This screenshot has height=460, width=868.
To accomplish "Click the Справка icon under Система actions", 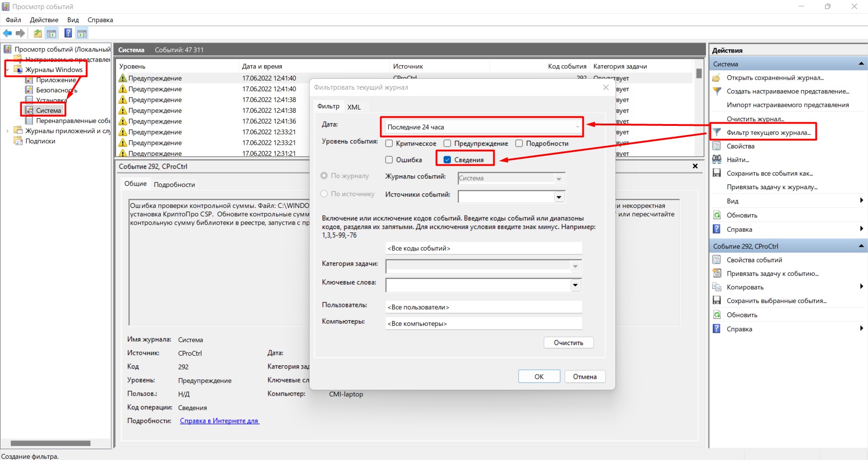I will [716, 229].
